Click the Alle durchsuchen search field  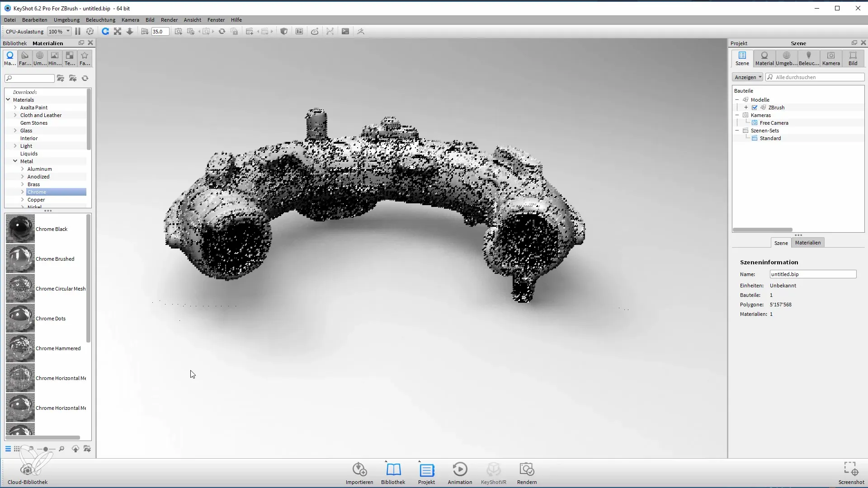[815, 77]
